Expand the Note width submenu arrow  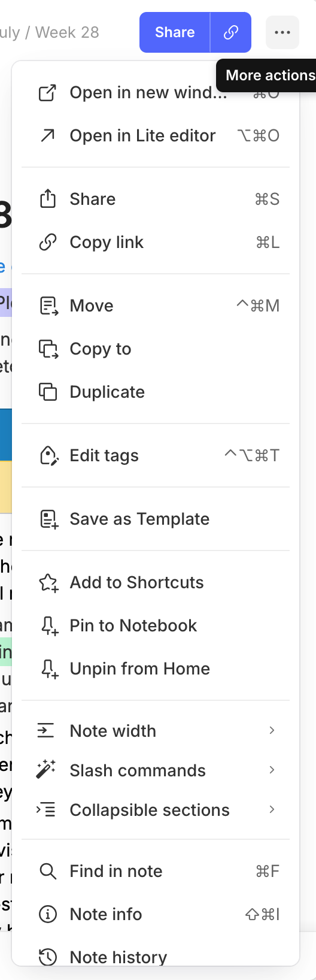tap(272, 730)
